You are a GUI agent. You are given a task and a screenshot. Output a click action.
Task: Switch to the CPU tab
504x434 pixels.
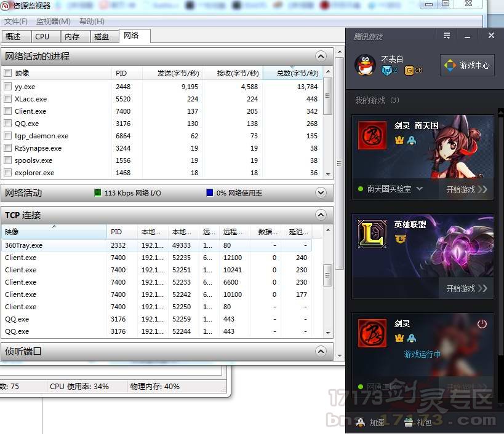(46, 37)
